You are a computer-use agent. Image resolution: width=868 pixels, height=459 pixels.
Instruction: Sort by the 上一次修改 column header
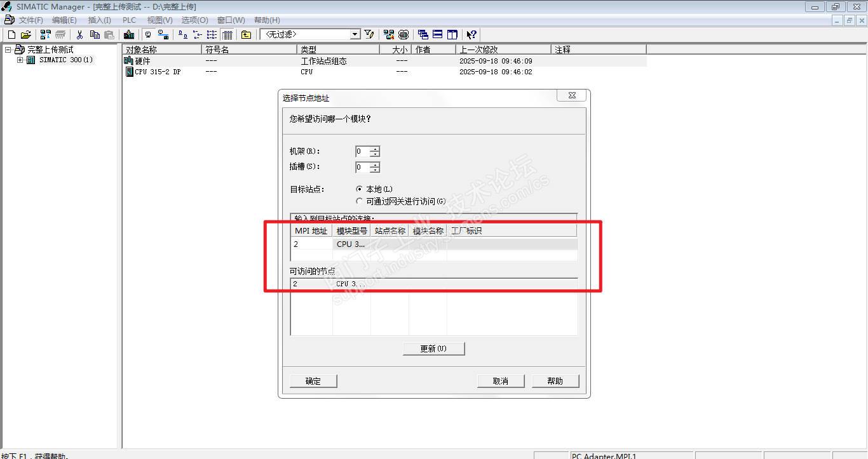[503, 50]
